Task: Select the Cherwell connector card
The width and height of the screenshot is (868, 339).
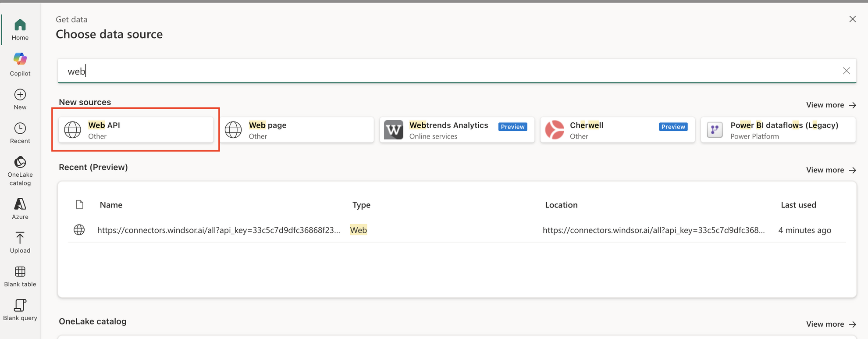Action: (x=618, y=130)
